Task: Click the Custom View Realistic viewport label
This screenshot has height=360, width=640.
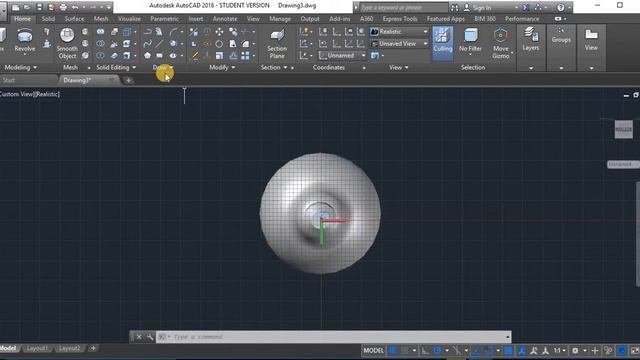Action: click(x=30, y=94)
